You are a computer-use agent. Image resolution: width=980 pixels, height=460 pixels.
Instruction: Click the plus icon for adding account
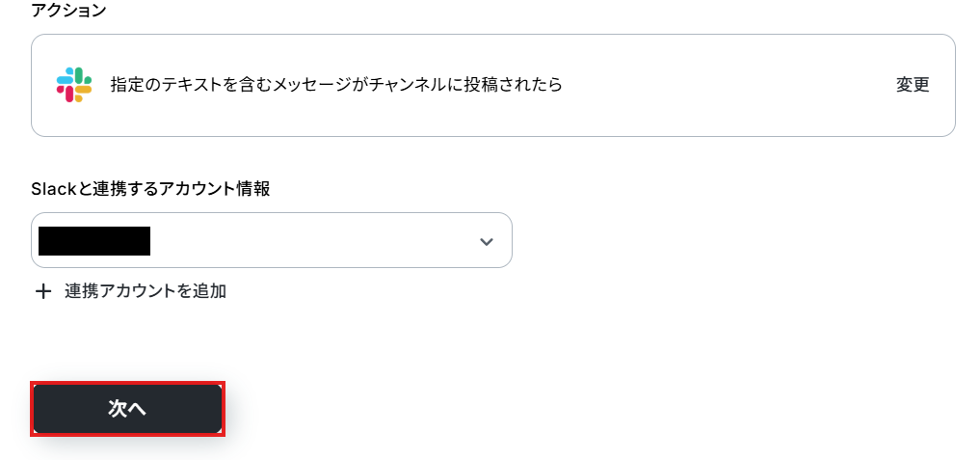[42, 291]
